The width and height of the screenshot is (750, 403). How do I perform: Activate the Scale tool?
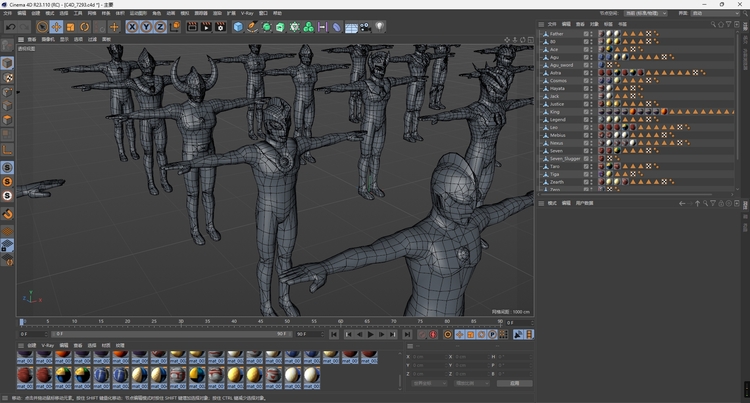point(70,27)
